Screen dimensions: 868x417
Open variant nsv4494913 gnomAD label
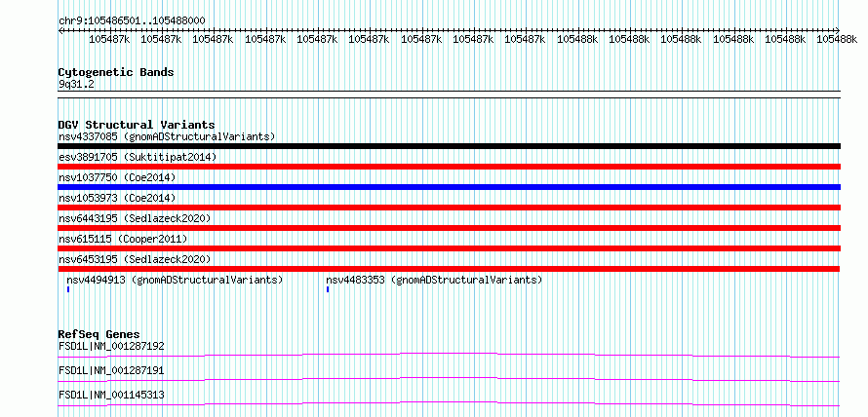[x=175, y=280]
